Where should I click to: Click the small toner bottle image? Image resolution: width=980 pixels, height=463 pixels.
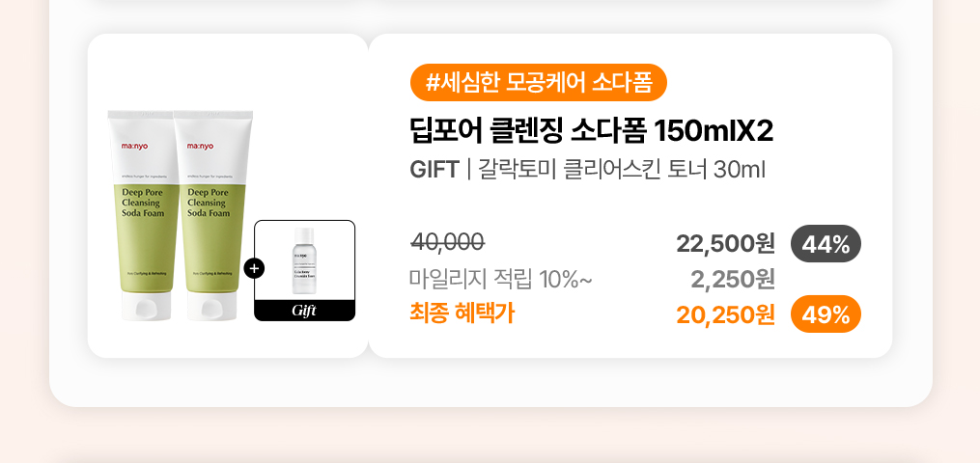click(304, 260)
